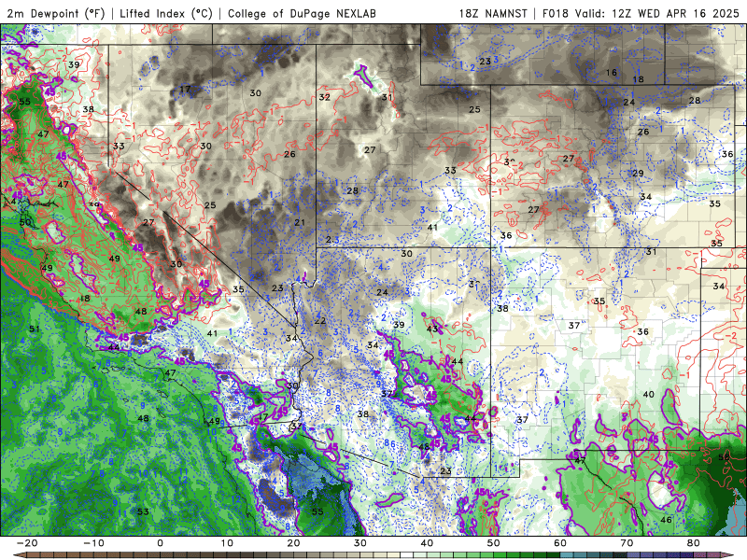Image resolution: width=747 pixels, height=560 pixels.
Task: Click the '53' dewpoint value on the map
Action: pos(143,511)
